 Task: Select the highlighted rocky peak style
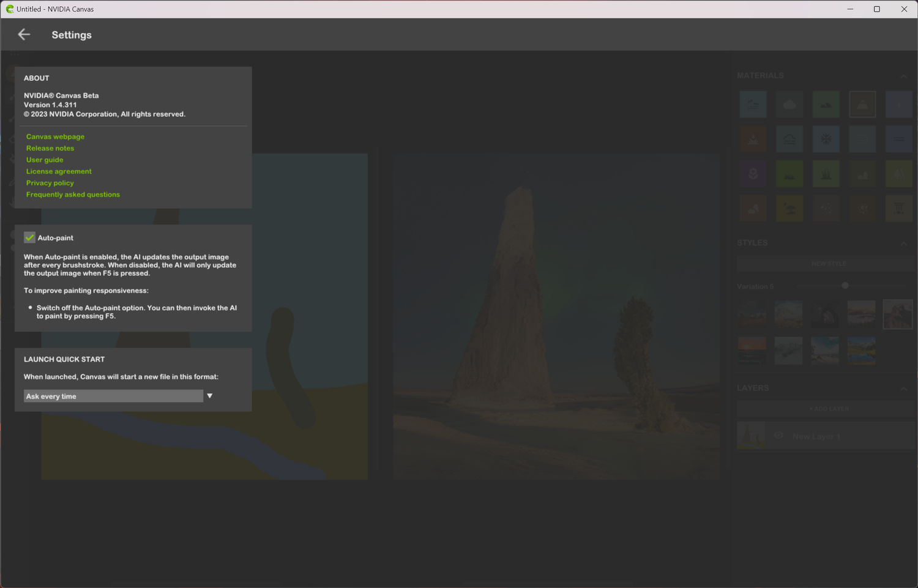(898, 314)
